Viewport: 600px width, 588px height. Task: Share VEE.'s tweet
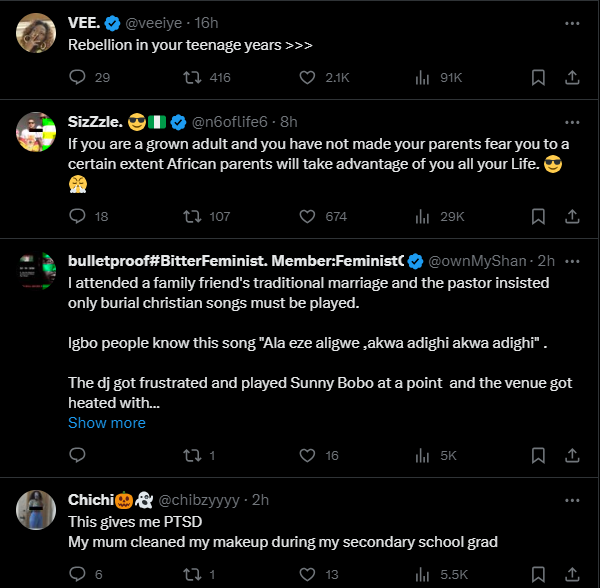point(572,77)
